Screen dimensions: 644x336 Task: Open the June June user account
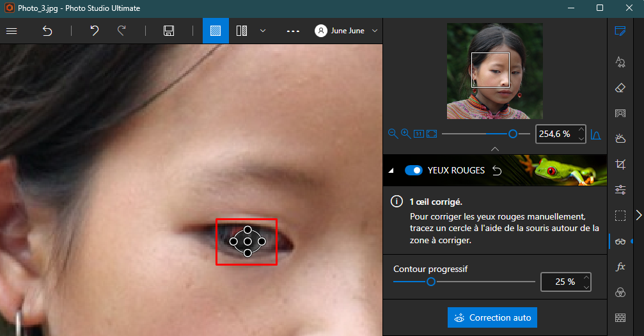pos(340,31)
